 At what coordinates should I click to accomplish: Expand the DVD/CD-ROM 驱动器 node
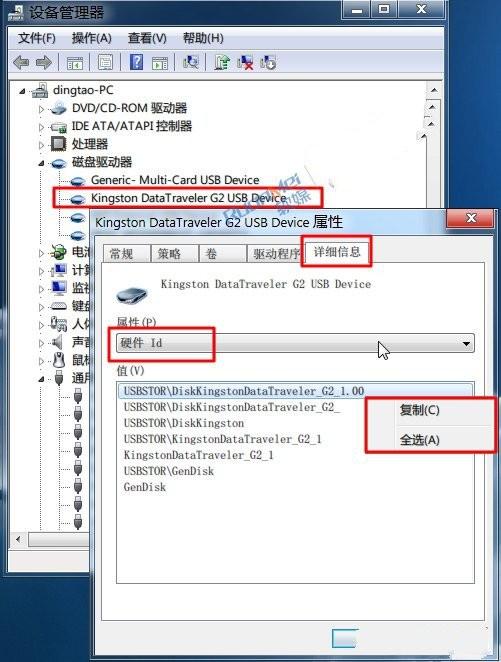pyautogui.click(x=41, y=109)
